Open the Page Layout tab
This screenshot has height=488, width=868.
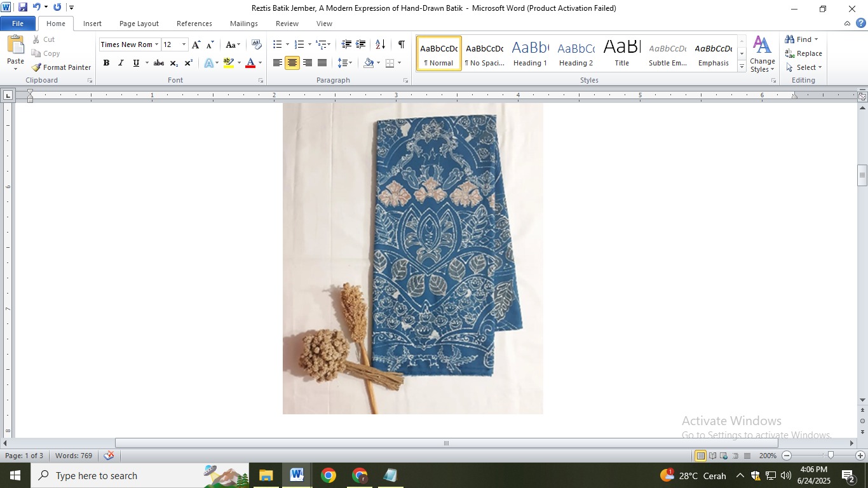point(139,24)
